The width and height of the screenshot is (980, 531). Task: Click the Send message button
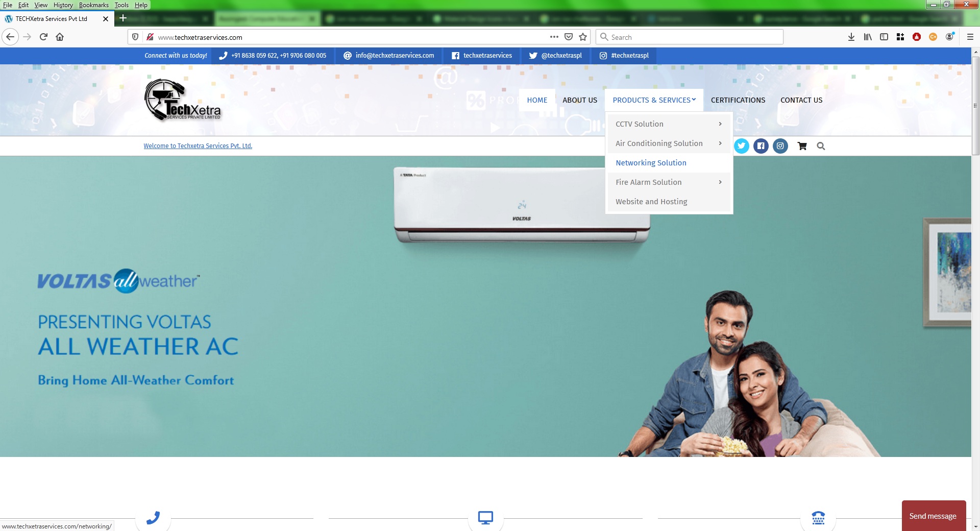tap(934, 516)
